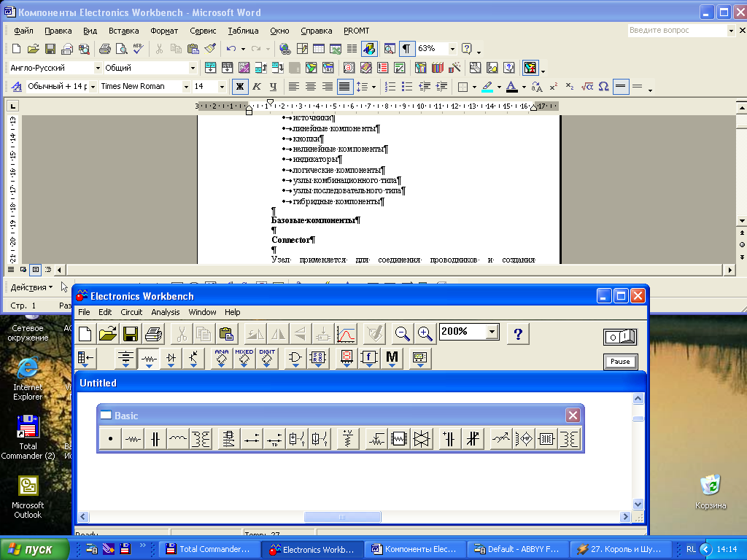
Task: Select the pull-up resistor in Basic panel
Action: pyautogui.click(x=347, y=439)
